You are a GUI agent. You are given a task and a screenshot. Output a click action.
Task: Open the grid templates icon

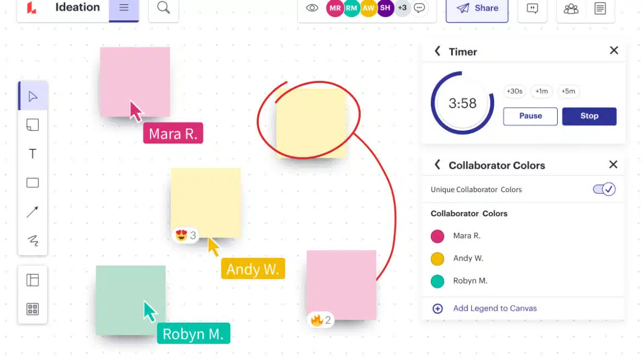point(33,309)
